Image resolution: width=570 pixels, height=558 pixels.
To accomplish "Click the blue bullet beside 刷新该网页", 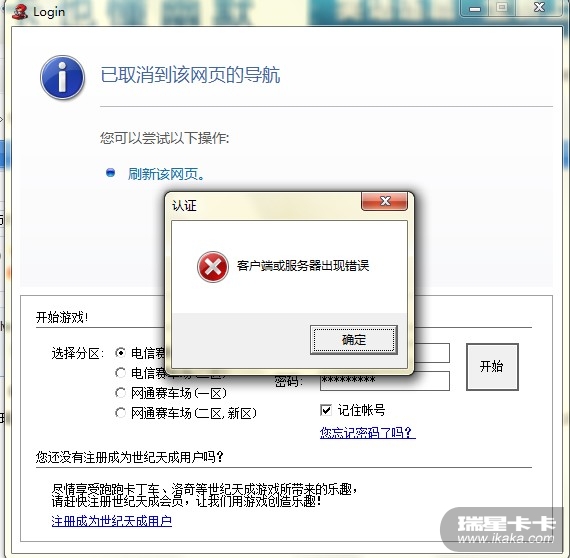I will point(111,173).
